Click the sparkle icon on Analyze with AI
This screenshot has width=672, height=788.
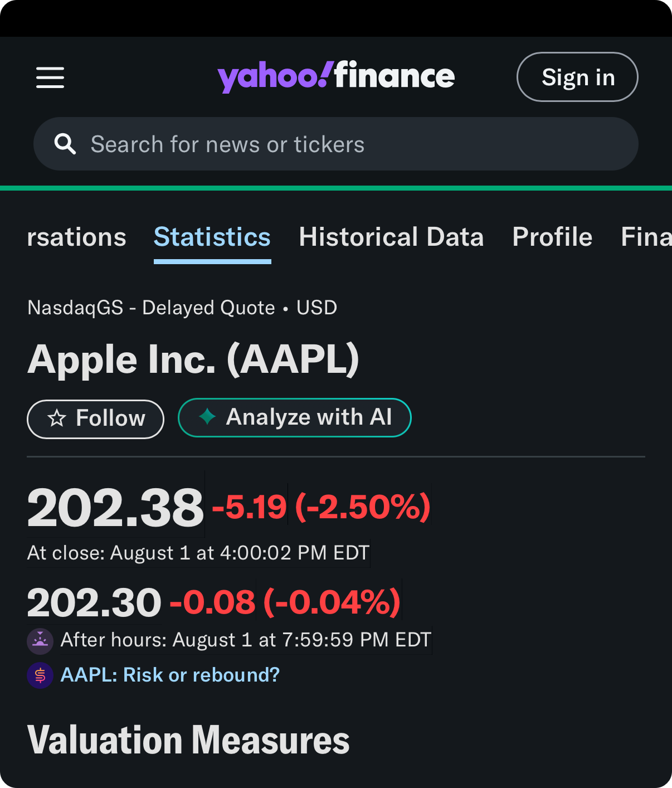click(x=207, y=416)
